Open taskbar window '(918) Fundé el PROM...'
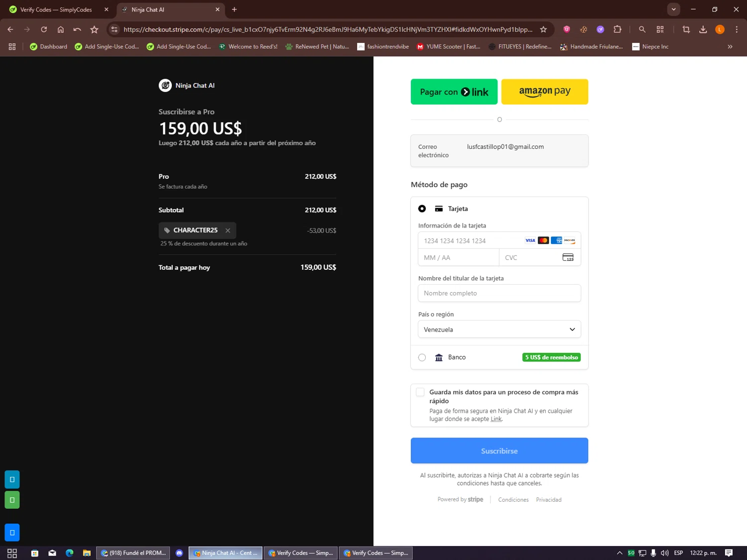The height and width of the screenshot is (560, 747). [x=133, y=553]
